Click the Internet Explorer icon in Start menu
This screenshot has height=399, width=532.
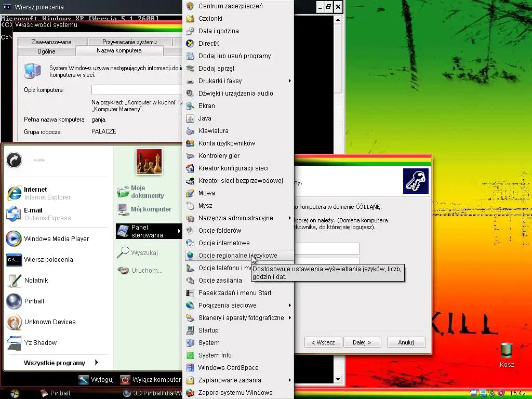[14, 193]
